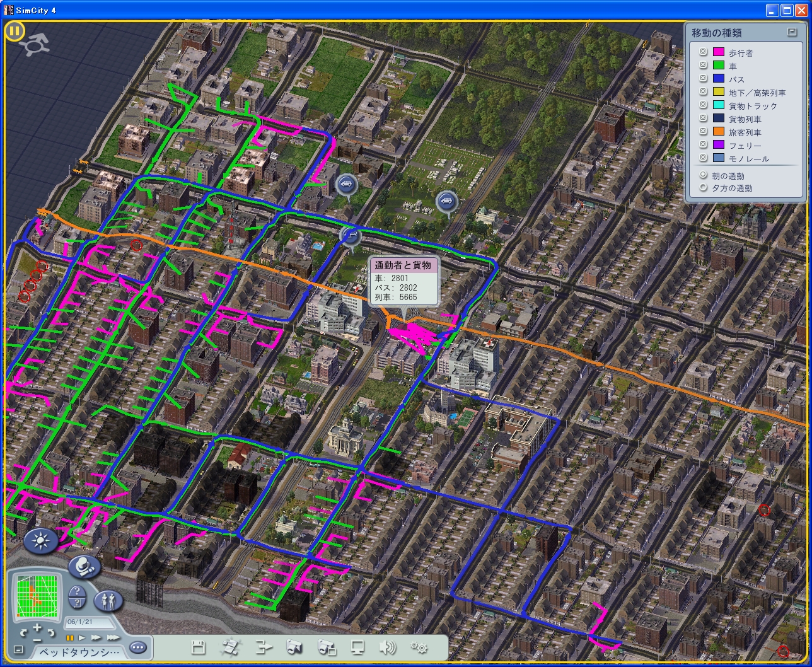Screen dimensions: 812x667
Task: Toggle the モノレール checkbox
Action: (x=702, y=158)
